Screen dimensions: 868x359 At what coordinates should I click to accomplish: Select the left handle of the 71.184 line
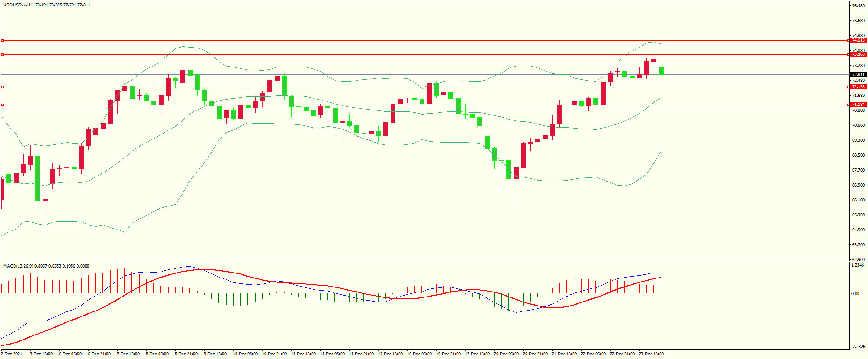(x=2, y=105)
